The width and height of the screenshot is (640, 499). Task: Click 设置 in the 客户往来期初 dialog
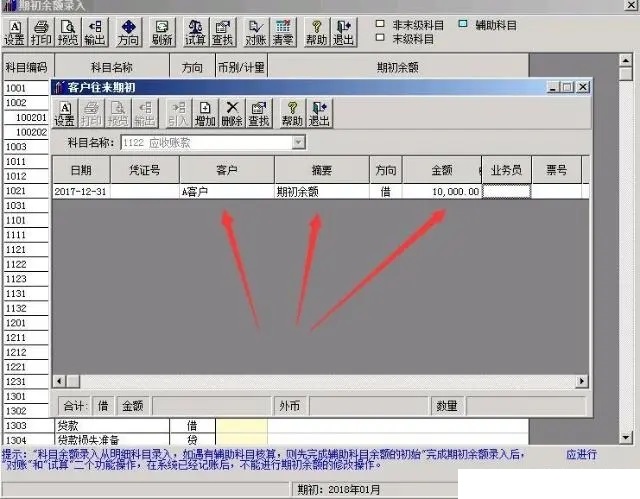64,113
